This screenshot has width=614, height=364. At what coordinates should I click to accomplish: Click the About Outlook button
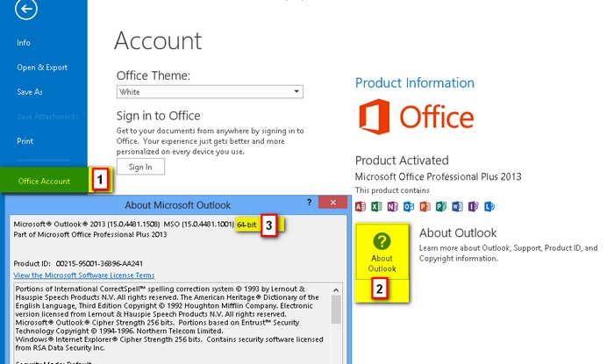(x=382, y=251)
